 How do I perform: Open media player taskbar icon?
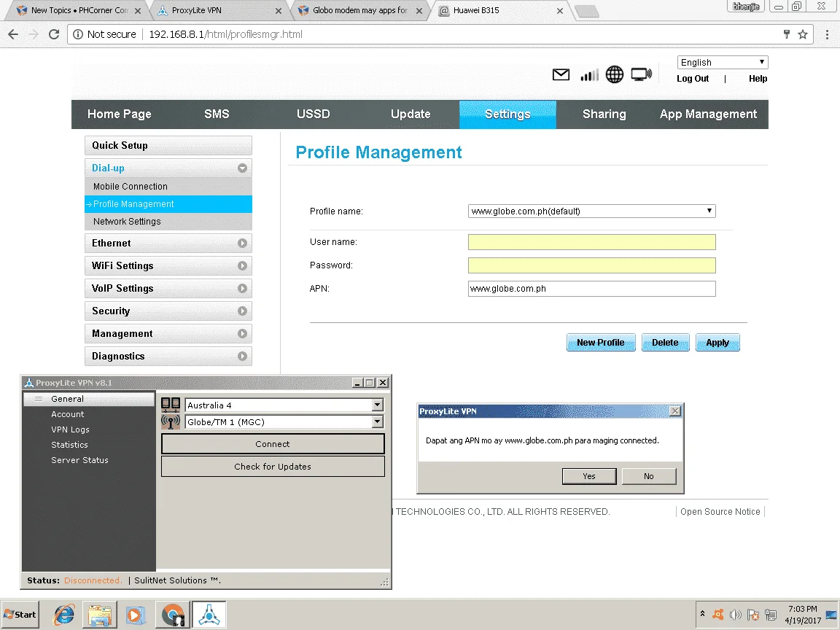point(136,615)
